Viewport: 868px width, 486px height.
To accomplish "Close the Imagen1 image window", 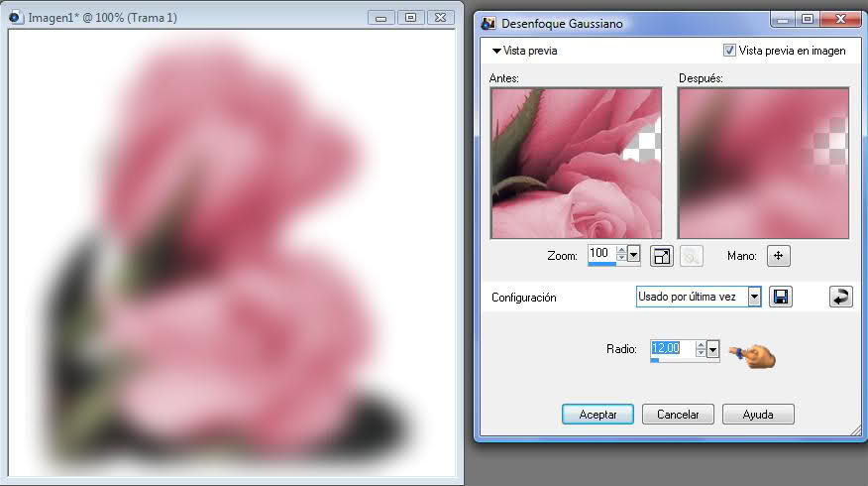I will [441, 18].
